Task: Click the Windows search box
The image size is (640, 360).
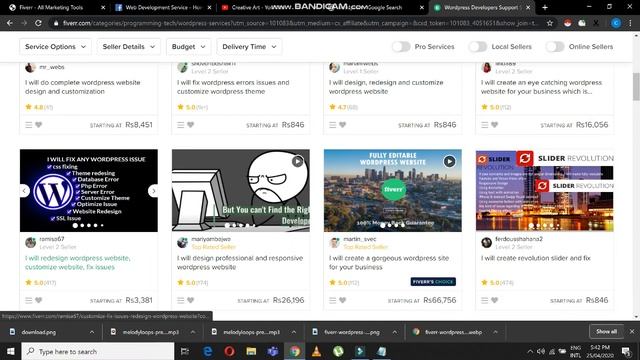Action: [x=98, y=351]
